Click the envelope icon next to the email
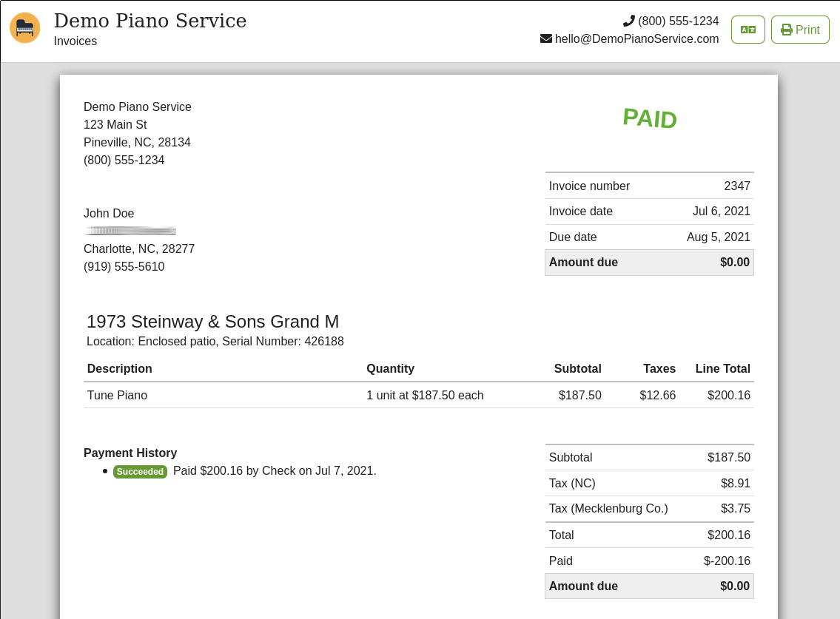Viewport: 840px width, 619px height. (x=547, y=38)
